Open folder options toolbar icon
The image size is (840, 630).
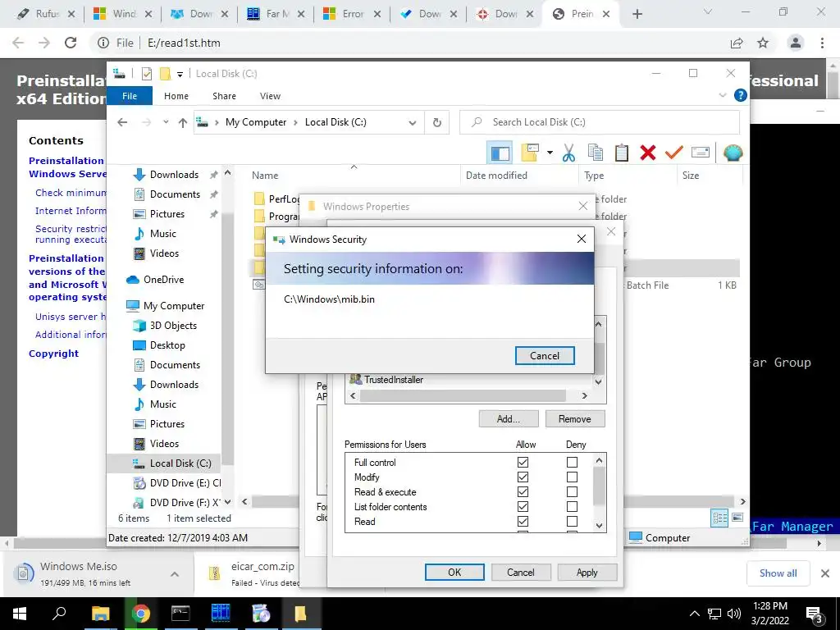click(529, 153)
